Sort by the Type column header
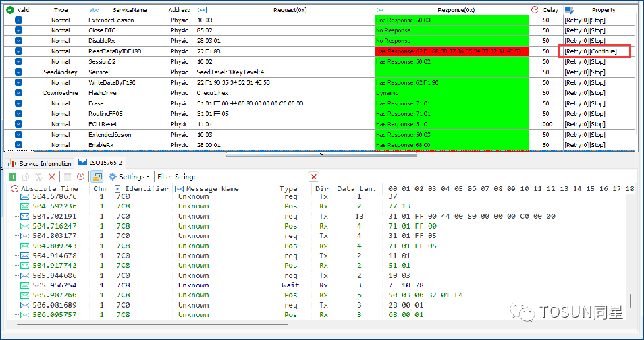This screenshot has width=644, height=340. click(60, 10)
